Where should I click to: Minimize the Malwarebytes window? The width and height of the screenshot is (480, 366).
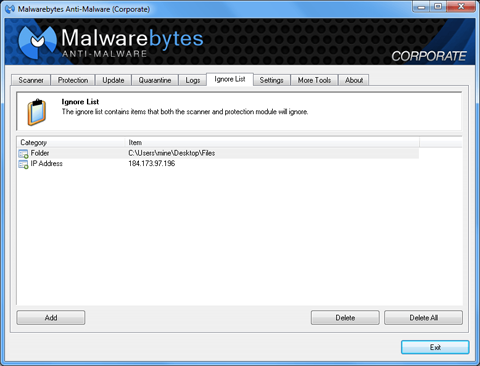(422, 7)
